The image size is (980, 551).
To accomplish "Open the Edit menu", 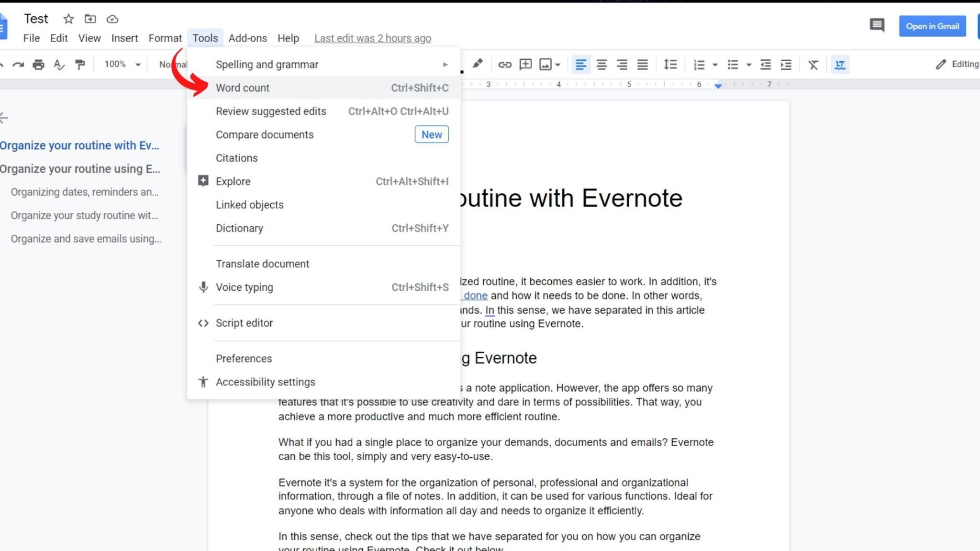I will pos(59,38).
